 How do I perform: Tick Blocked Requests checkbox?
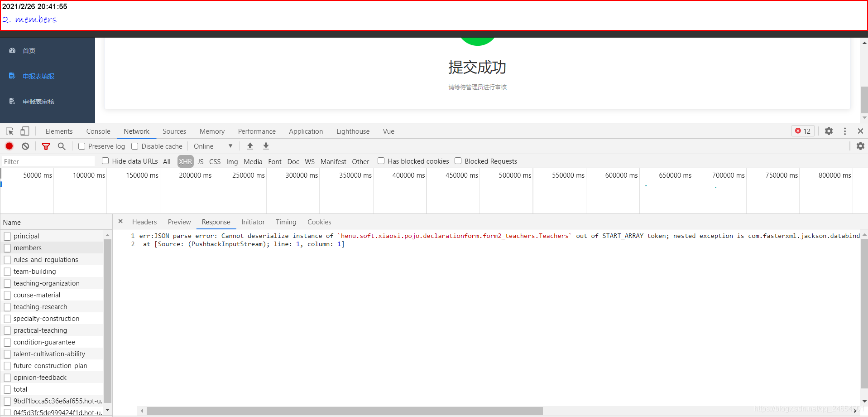(458, 161)
